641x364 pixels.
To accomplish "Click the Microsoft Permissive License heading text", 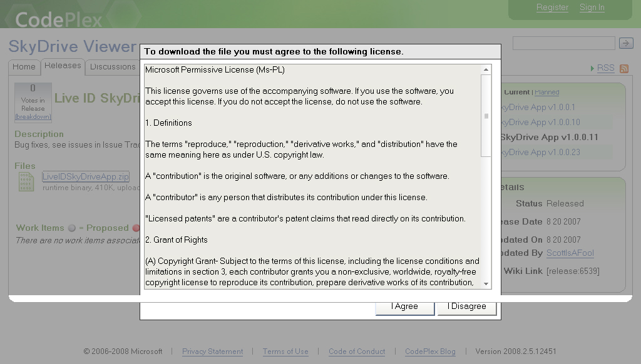I will click(215, 70).
